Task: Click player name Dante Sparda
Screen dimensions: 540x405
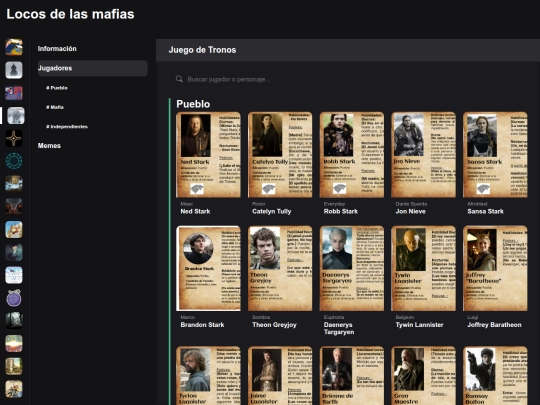Action: [411, 204]
